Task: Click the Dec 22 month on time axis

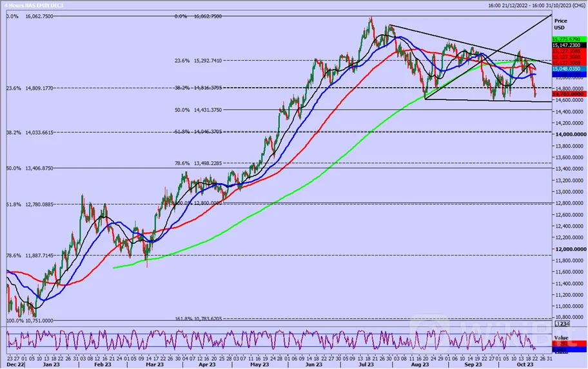Action: point(14,364)
